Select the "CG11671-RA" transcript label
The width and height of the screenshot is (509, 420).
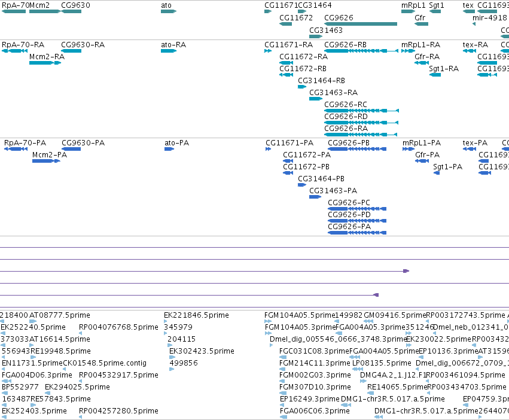coord(288,44)
